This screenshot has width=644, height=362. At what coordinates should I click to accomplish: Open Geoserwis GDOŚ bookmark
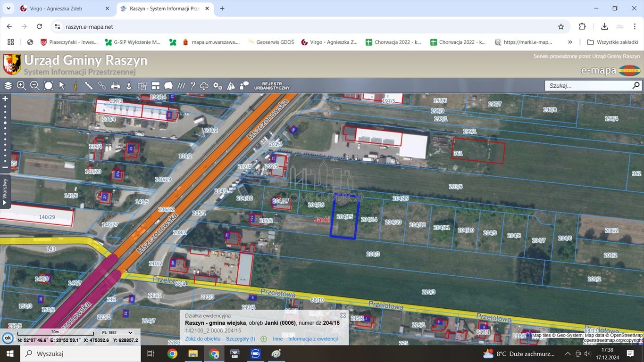(271, 42)
